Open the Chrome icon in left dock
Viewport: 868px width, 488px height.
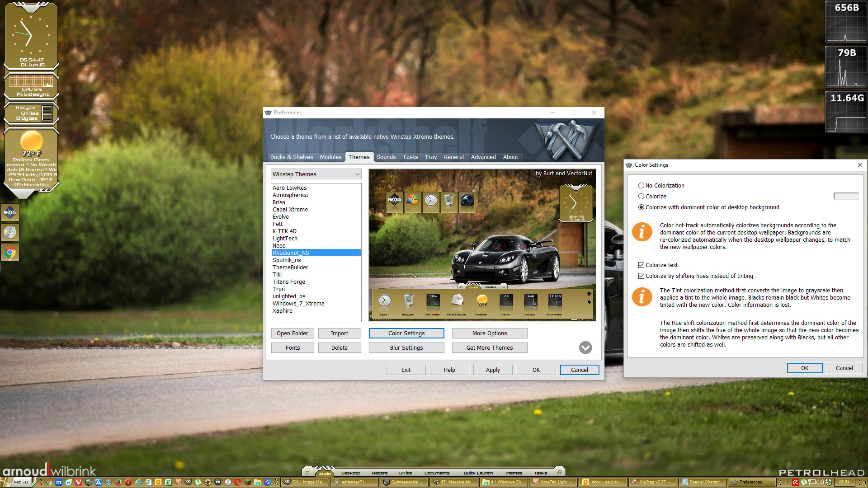(x=10, y=253)
